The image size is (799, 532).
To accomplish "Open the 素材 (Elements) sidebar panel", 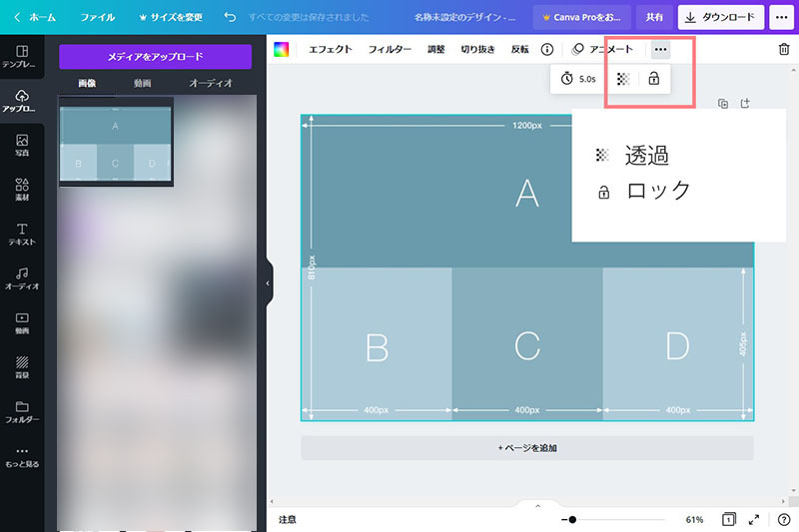I will [22, 190].
